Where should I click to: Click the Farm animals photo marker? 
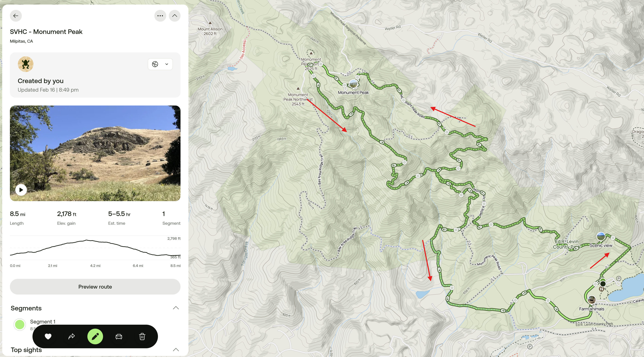coord(591,300)
